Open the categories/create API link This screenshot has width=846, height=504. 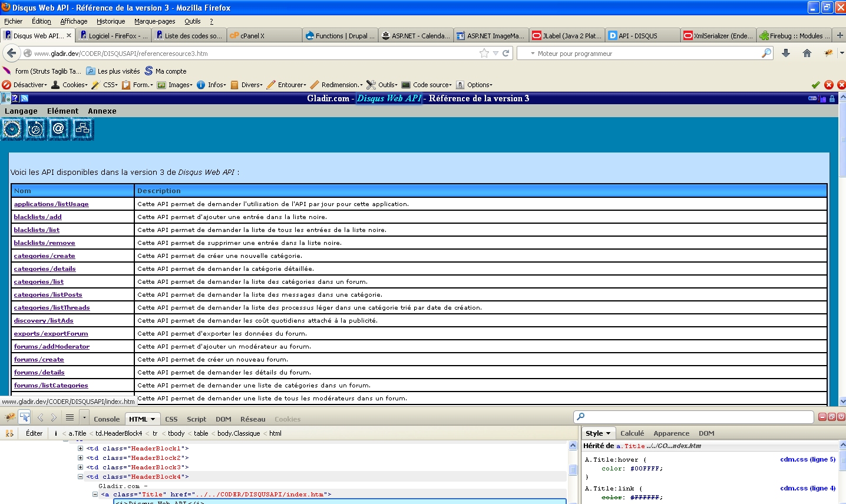coord(44,256)
